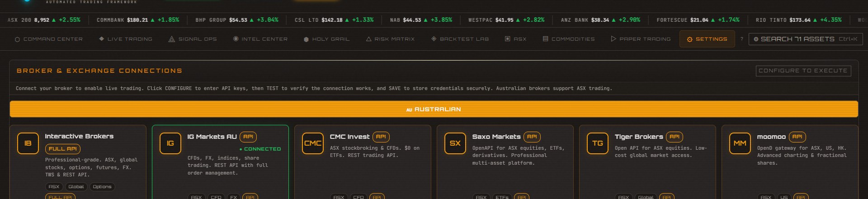Viewport: 868px width, 199px height.
Task: Open the Risk Matrix tab
Action: [x=390, y=39]
